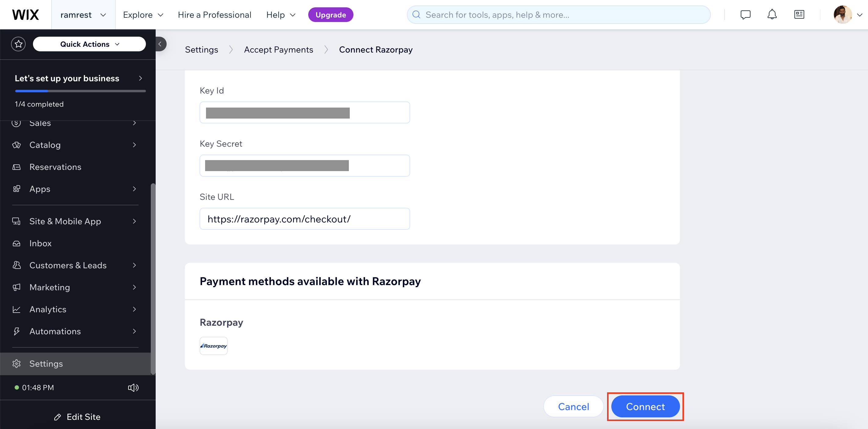This screenshot has height=429, width=868.
Task: Open the Quick Actions dropdown
Action: [89, 44]
